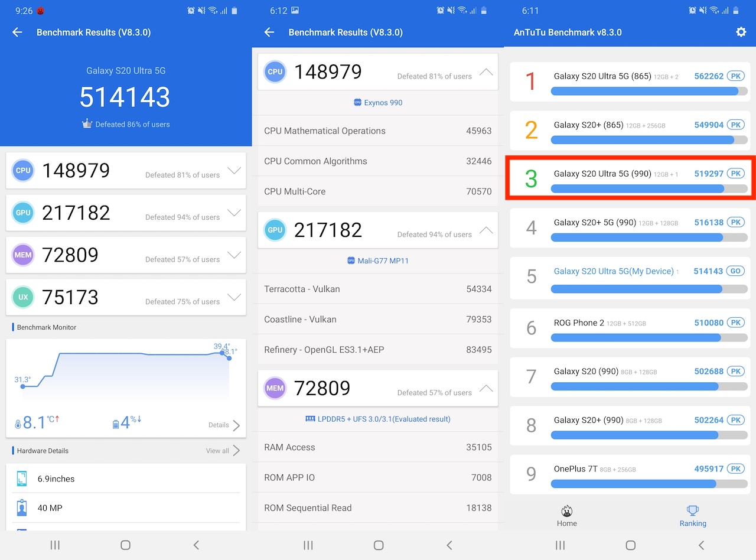Tap back arrow on Galaxy S20 Ultra results
The image size is (756, 560).
[17, 32]
